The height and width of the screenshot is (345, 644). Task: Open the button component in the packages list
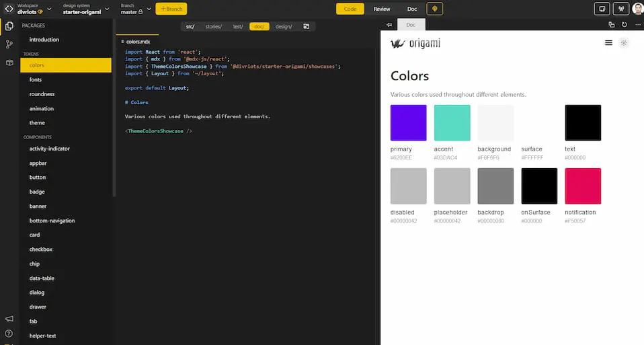tap(38, 178)
